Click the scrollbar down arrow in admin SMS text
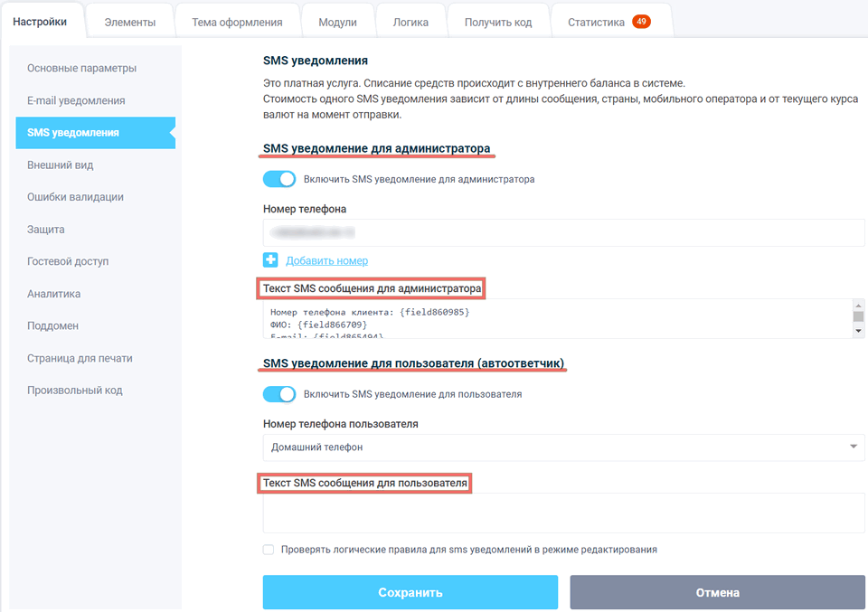868x612 pixels. (858, 330)
